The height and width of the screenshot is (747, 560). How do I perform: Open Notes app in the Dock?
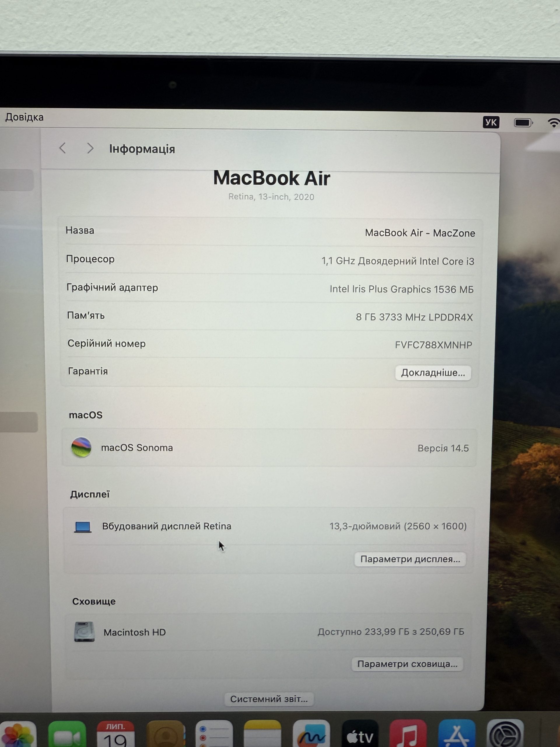coord(262,734)
